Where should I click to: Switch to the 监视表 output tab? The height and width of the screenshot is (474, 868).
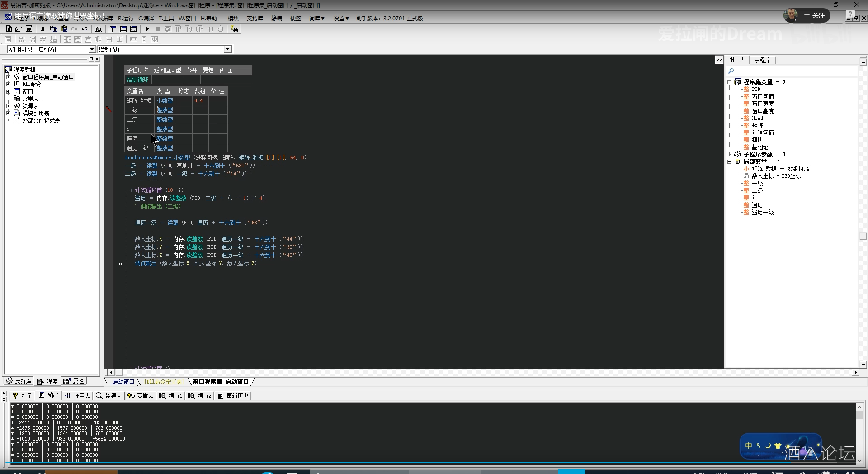click(x=109, y=396)
